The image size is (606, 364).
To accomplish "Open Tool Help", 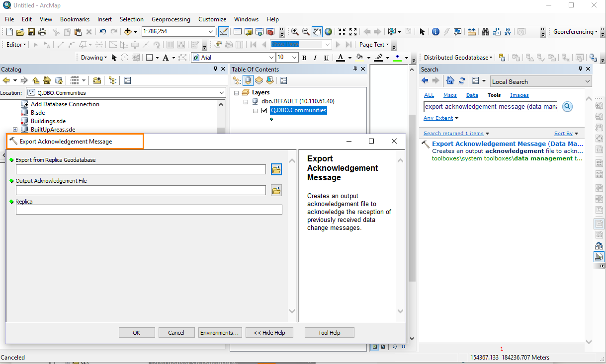I will pos(330,333).
